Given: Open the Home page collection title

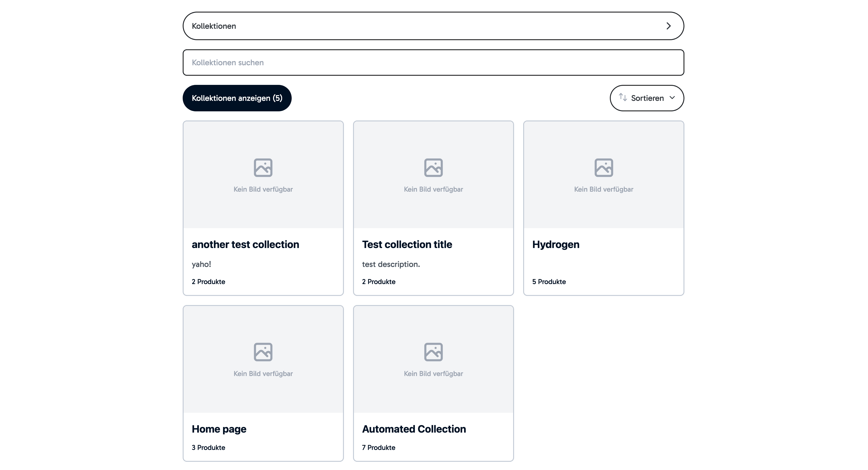Looking at the screenshot, I should coord(219,429).
